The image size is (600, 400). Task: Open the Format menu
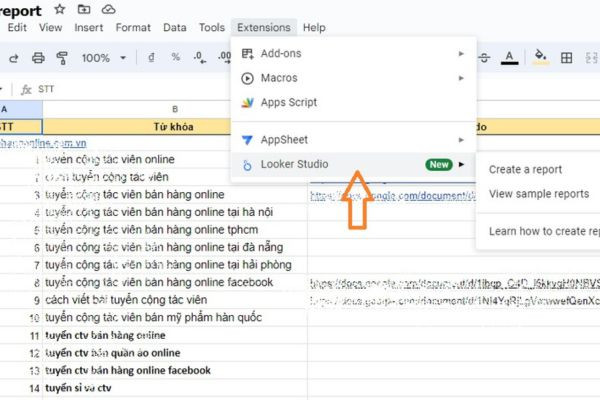tap(133, 28)
